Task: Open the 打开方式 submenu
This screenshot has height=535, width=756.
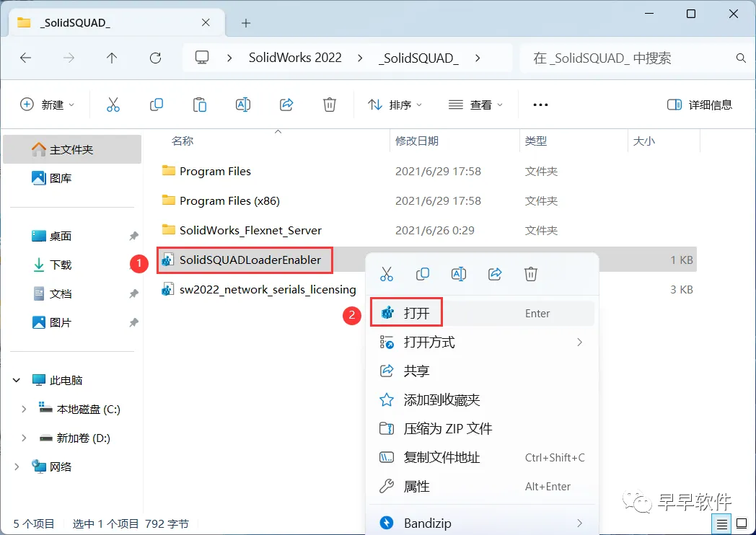Action: coord(482,342)
